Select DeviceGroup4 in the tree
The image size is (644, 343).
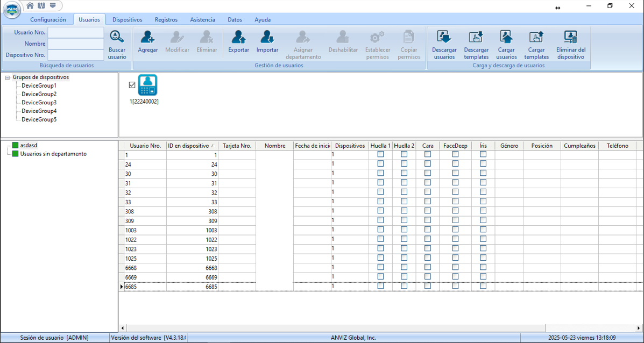coord(39,111)
